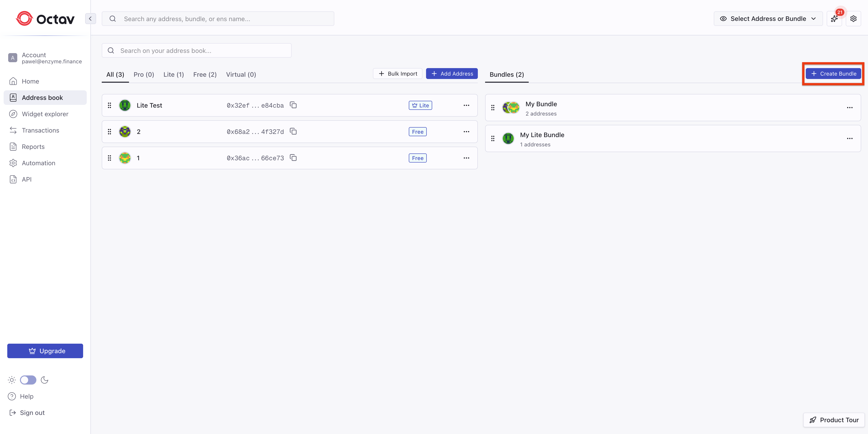The image size is (868, 434).
Task: Open the notifications icon with 21 badge
Action: (x=834, y=19)
